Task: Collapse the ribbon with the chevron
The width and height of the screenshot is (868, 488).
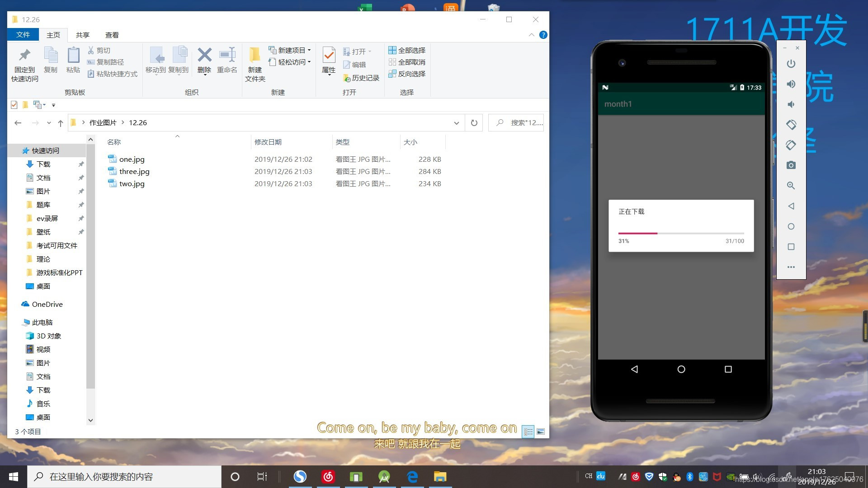Action: coord(531,35)
